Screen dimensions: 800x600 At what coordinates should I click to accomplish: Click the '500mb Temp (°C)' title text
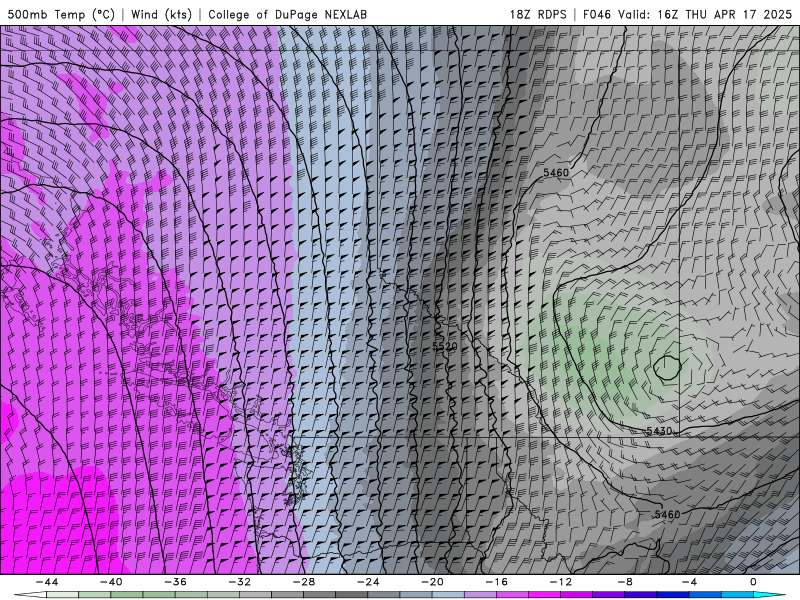(x=61, y=14)
